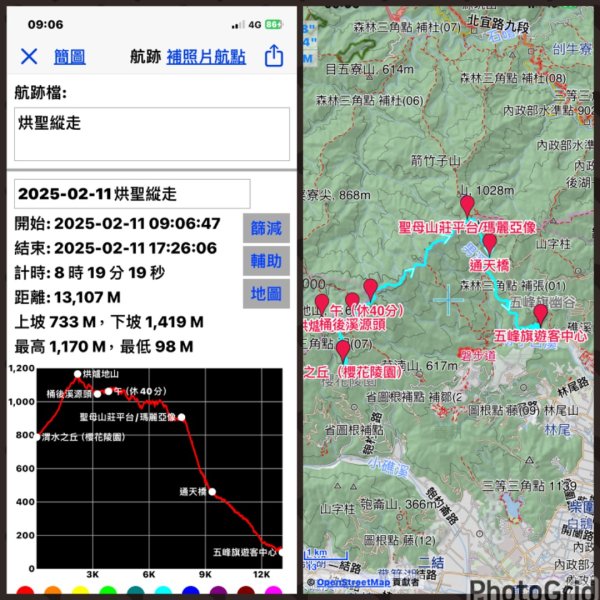Select the 午 (休40分) point on elevation chart

point(108,391)
